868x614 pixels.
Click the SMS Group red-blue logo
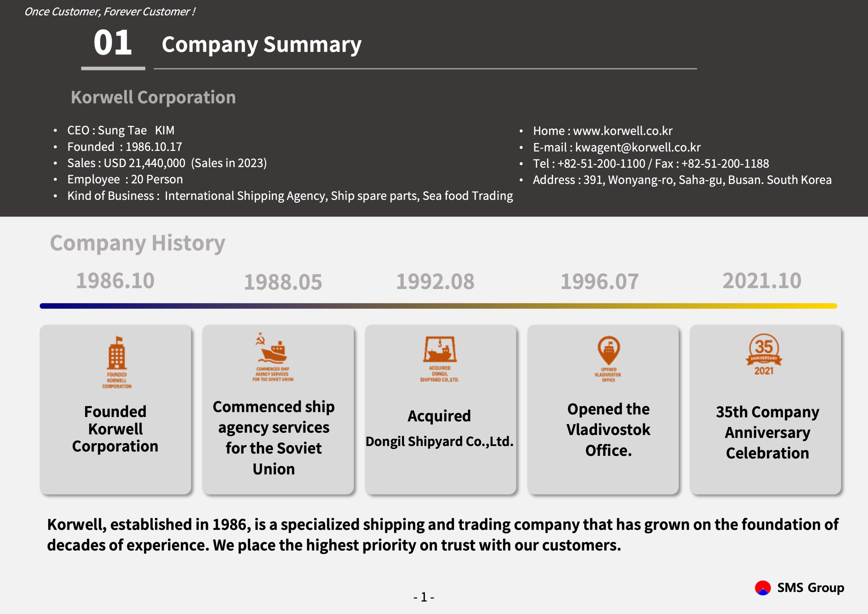tap(763, 588)
